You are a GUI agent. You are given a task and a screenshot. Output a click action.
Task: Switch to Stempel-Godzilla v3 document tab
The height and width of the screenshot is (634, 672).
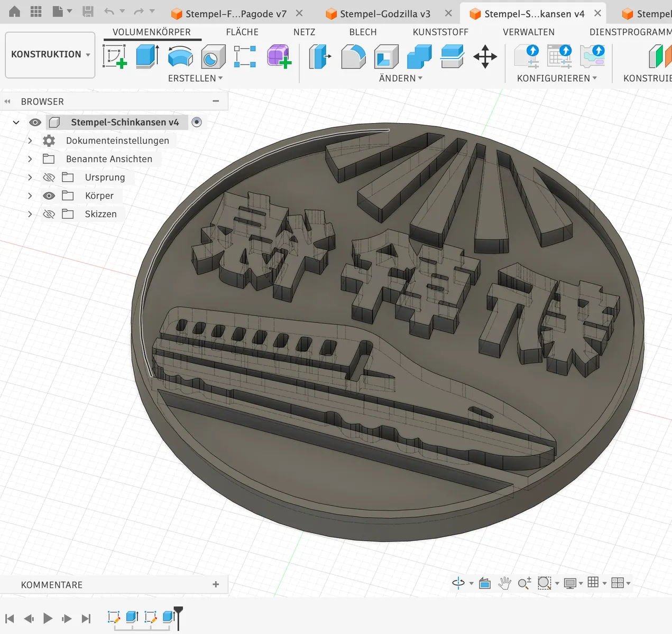(x=385, y=14)
